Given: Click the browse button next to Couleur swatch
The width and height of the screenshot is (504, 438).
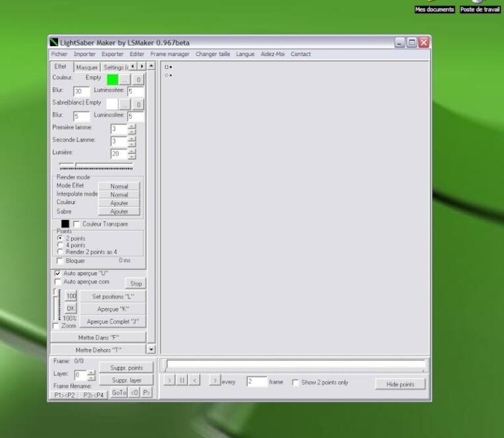Looking at the screenshot, I should click(125, 80).
